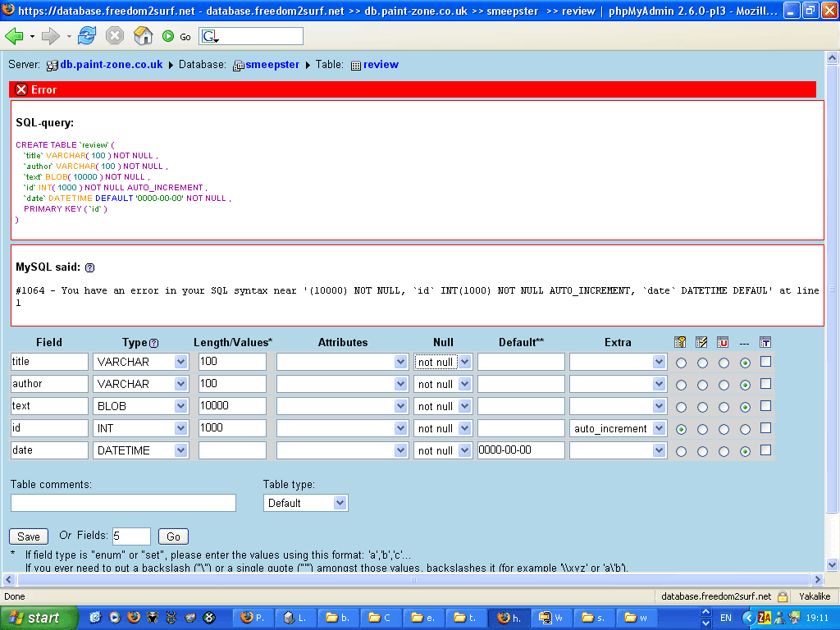Open the Extra dropdown showing auto_increment

[x=619, y=428]
